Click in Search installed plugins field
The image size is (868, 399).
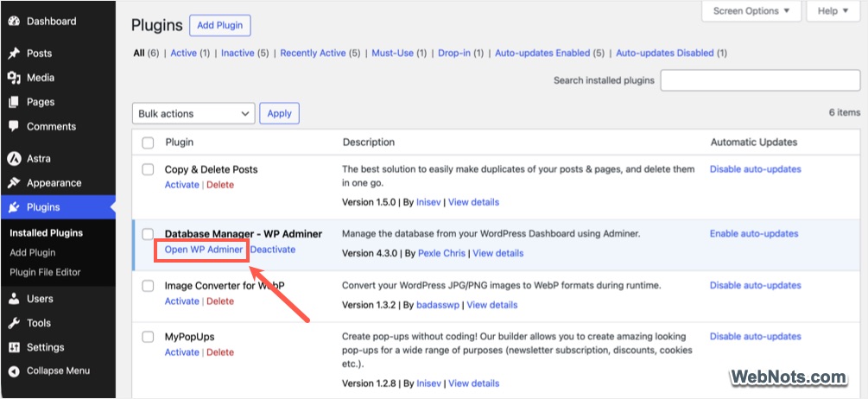point(761,81)
